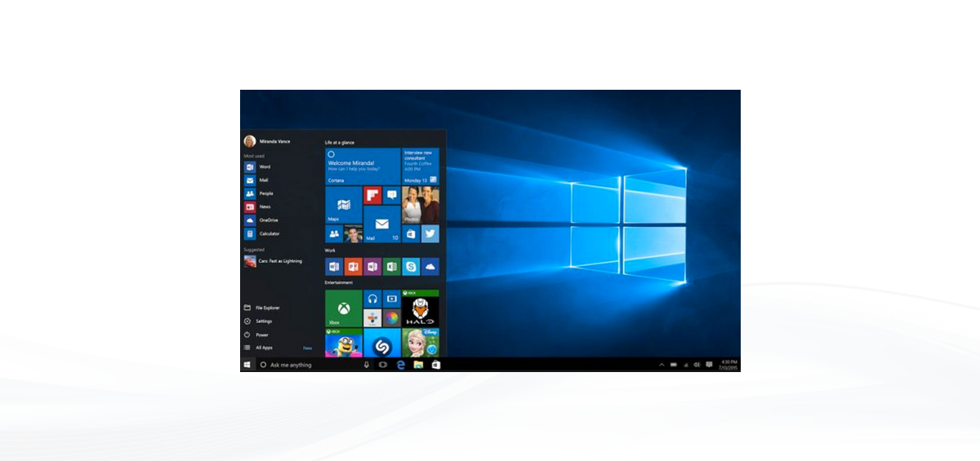This screenshot has width=980, height=461.
Task: Select Word from Most used list
Action: [264, 166]
